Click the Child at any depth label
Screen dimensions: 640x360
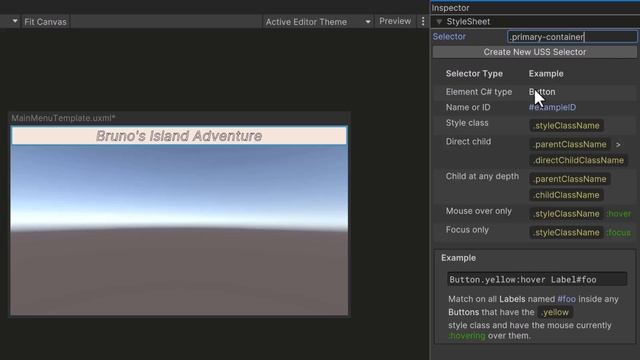(482, 176)
